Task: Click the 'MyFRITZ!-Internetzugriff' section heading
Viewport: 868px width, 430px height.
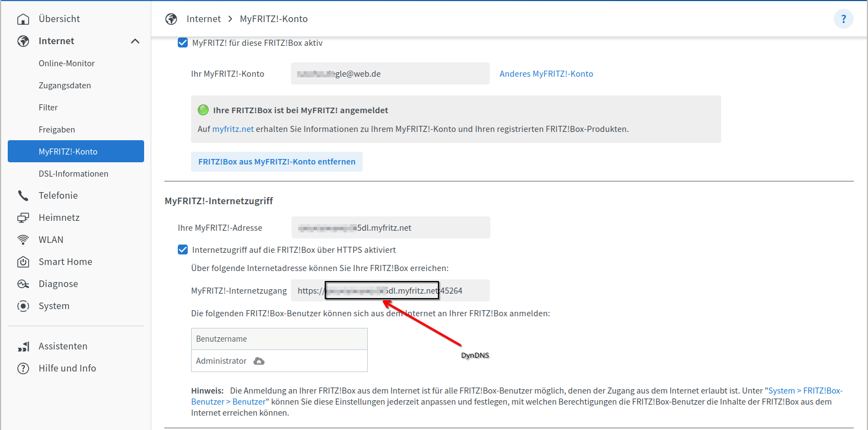Action: click(x=219, y=201)
